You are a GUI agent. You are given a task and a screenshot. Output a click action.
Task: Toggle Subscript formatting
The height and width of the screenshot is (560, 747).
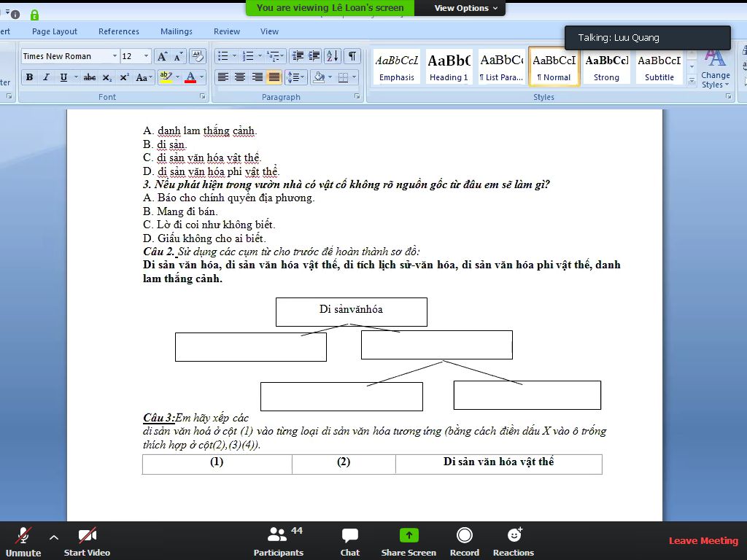point(107,77)
